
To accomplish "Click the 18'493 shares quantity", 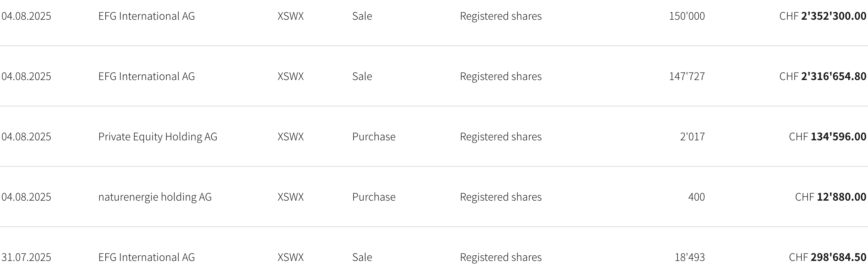I will click(690, 257).
